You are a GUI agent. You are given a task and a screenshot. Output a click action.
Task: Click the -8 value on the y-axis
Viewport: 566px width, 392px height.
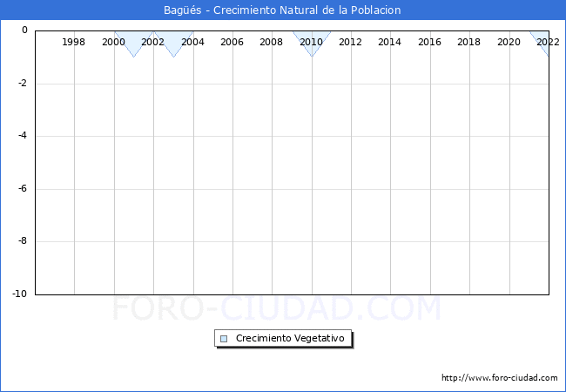[x=23, y=241]
